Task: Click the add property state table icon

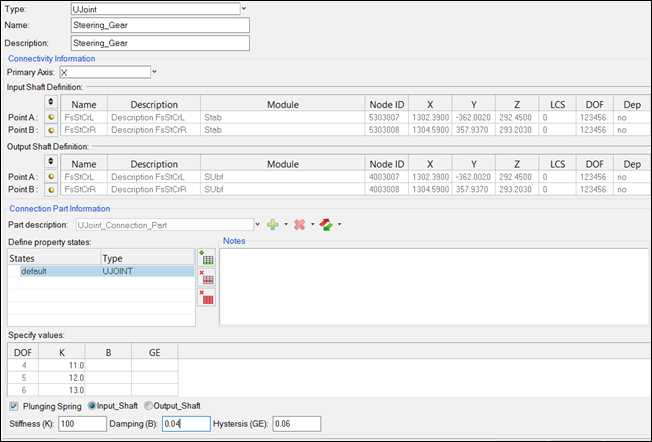Action: coord(208,258)
